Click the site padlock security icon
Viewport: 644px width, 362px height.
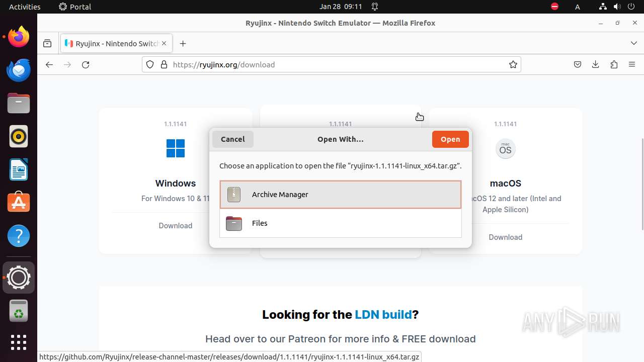(x=164, y=64)
